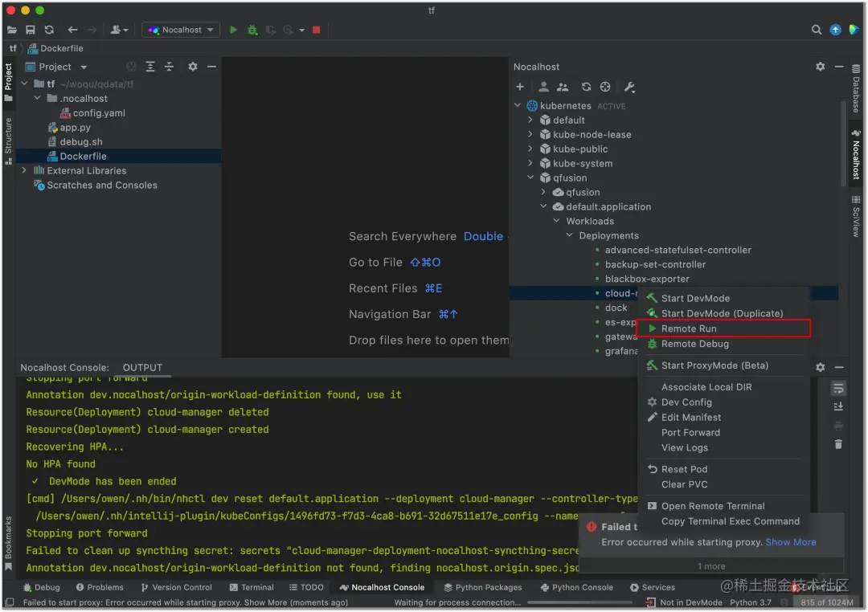This screenshot has height=612, width=868.
Task: Click the two-users icon in Nocalhost toolbar
Action: coord(563,87)
